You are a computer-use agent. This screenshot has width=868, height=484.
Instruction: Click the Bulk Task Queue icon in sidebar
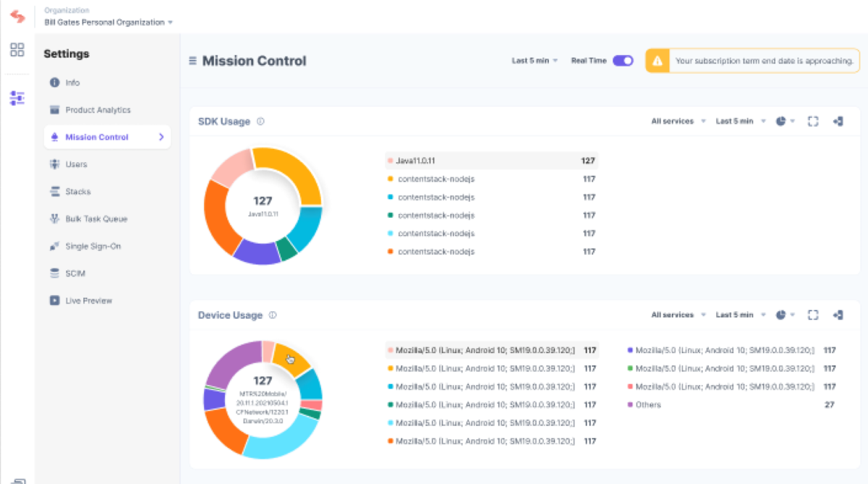tap(54, 218)
